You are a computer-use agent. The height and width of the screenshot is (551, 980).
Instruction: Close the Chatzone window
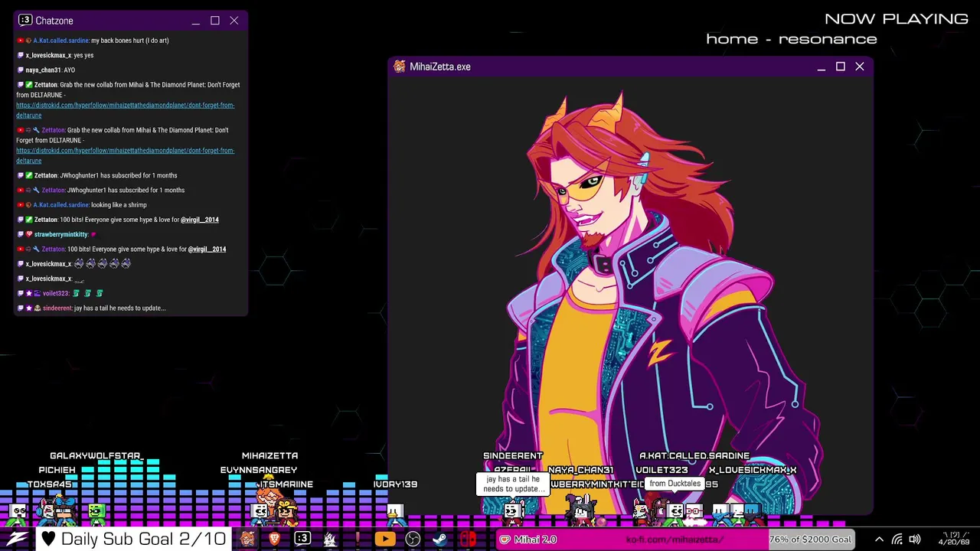coord(234,21)
